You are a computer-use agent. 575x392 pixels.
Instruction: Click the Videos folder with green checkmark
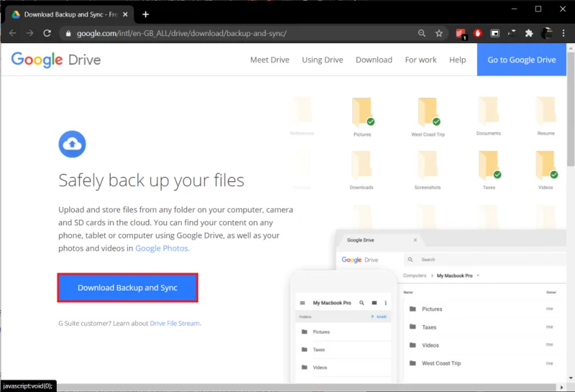point(546,165)
